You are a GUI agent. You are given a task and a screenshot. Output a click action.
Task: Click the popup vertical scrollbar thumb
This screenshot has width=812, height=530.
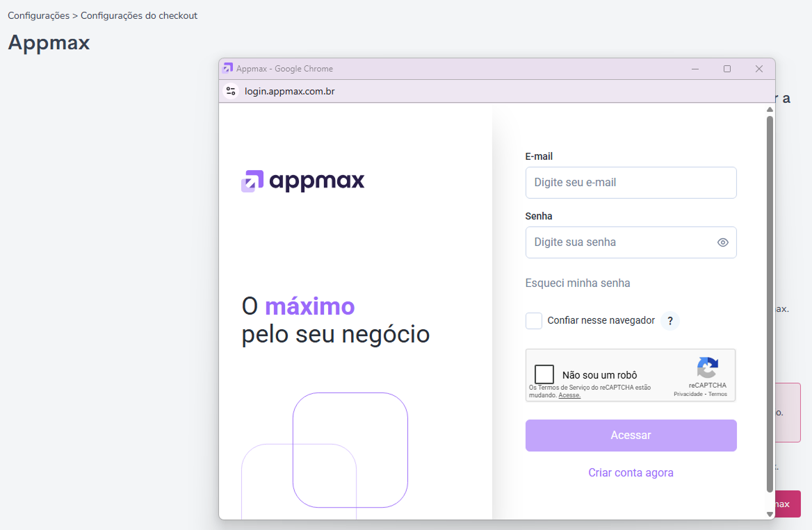[770, 304]
